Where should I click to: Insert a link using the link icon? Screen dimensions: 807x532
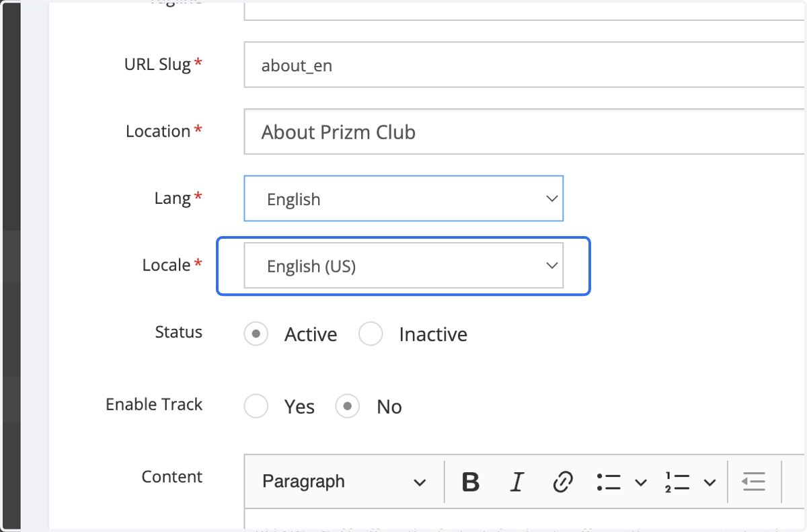pyautogui.click(x=562, y=482)
